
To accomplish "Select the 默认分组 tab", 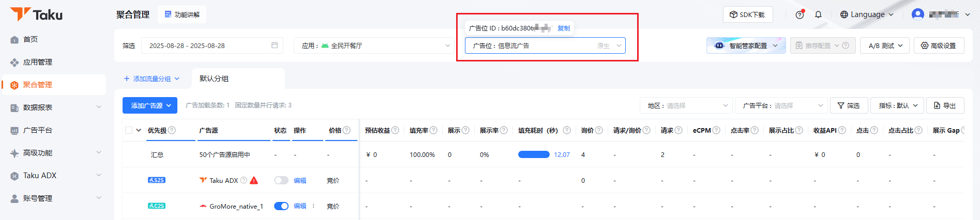I will point(238,78).
